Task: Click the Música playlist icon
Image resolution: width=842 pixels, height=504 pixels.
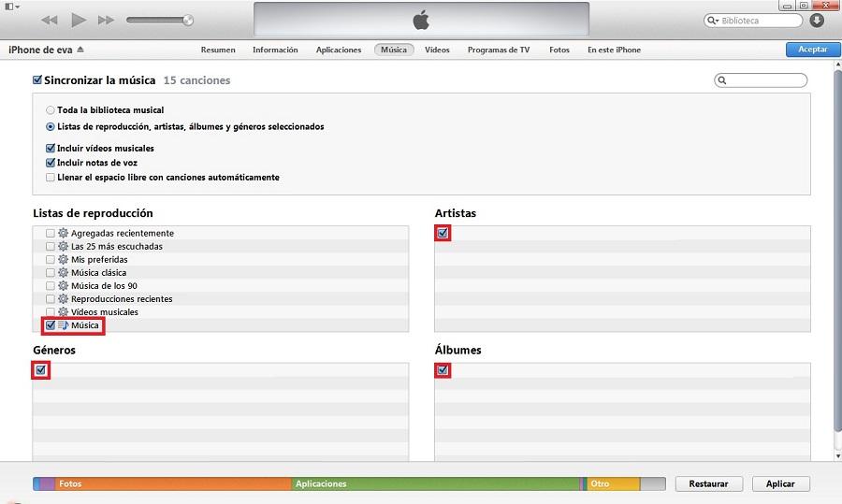Action: [63, 325]
